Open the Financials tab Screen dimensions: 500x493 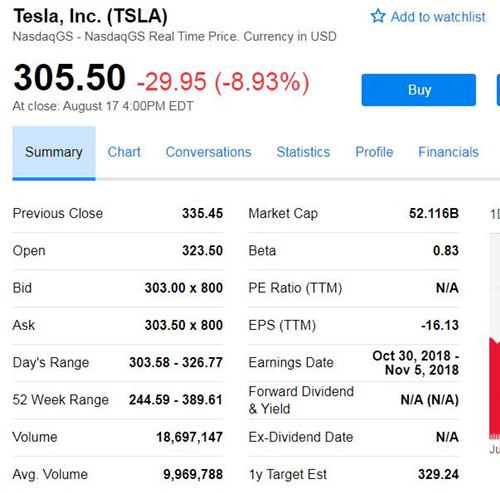pyautogui.click(x=449, y=152)
